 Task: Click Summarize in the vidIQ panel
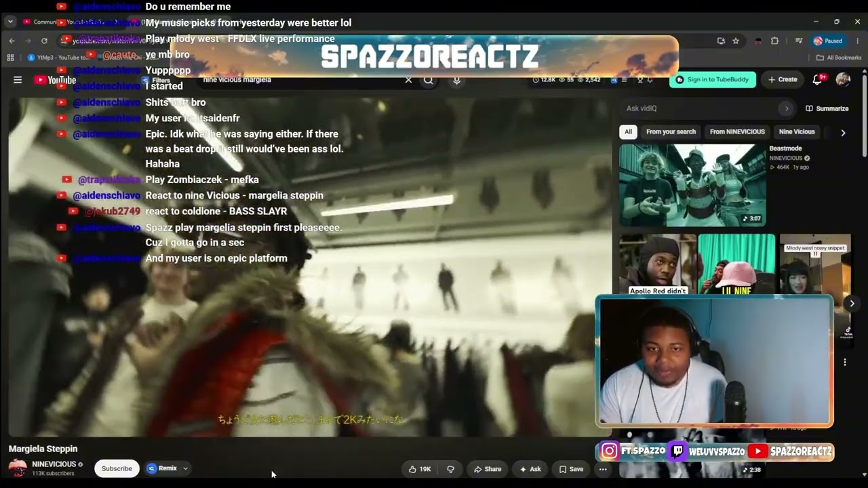827,108
